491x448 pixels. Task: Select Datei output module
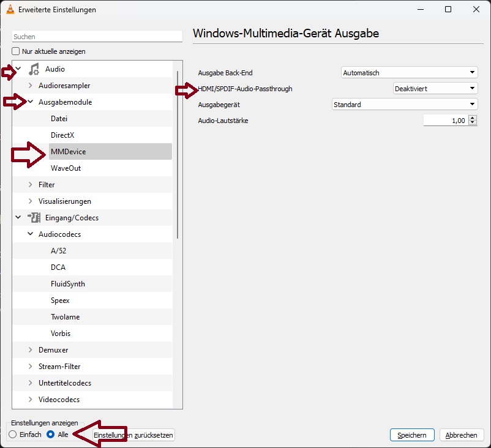tap(59, 118)
